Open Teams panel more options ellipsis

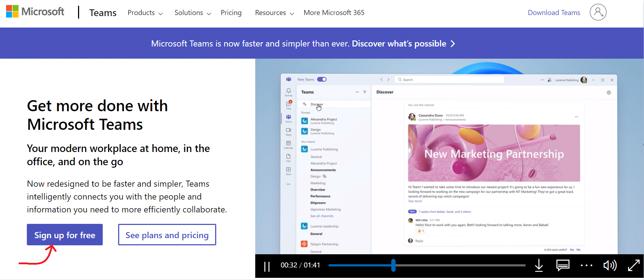[x=357, y=92]
